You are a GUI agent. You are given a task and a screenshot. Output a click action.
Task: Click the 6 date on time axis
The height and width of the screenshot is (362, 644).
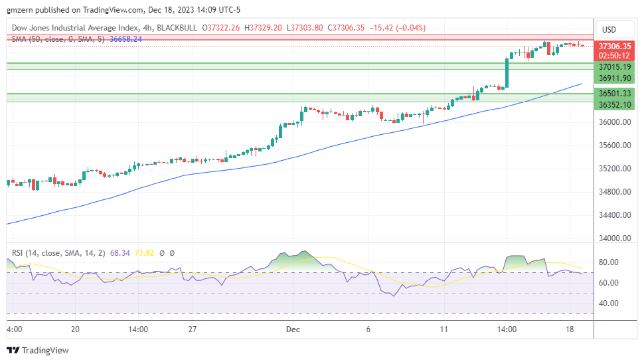tap(368, 329)
